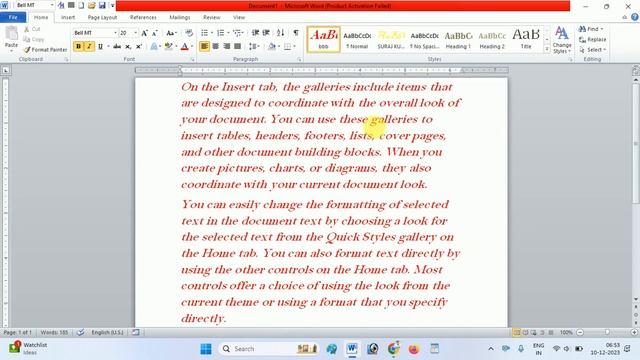Toggle Bold formatting

[78, 47]
